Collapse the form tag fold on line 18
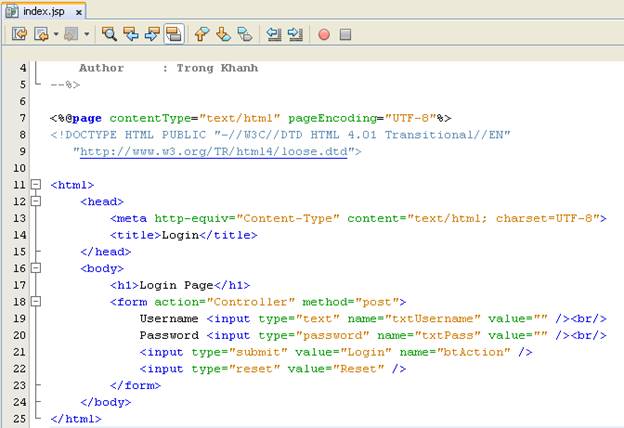 [x=36, y=301]
